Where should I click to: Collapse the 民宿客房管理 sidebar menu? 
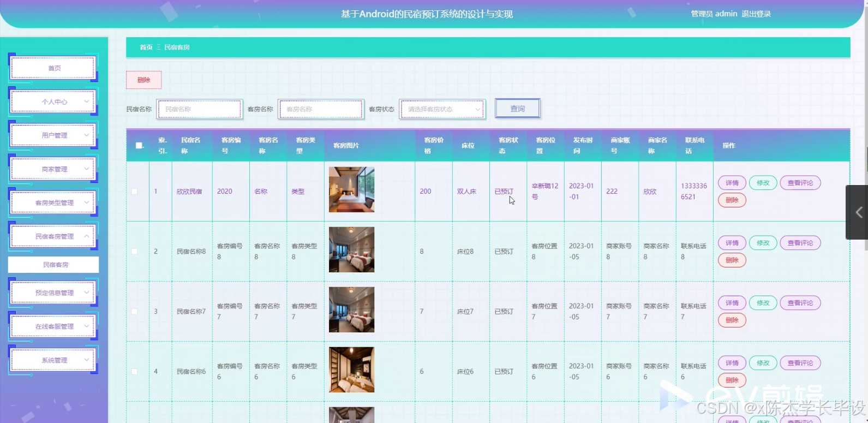53,236
